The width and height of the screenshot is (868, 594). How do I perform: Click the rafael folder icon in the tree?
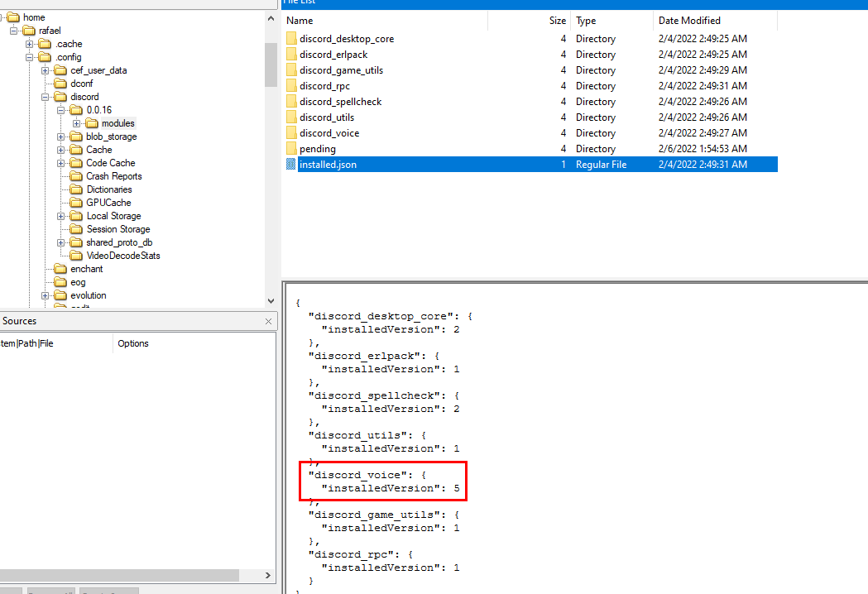(29, 31)
